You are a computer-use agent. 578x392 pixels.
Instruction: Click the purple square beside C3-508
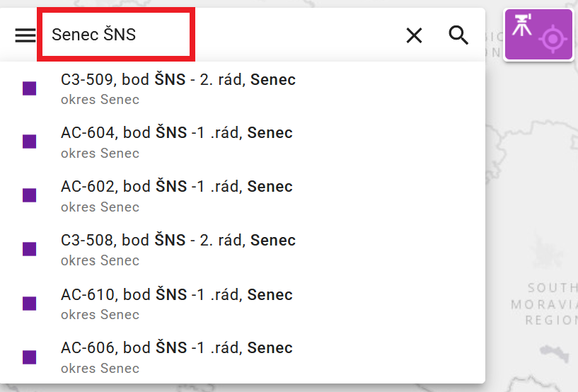coord(29,249)
